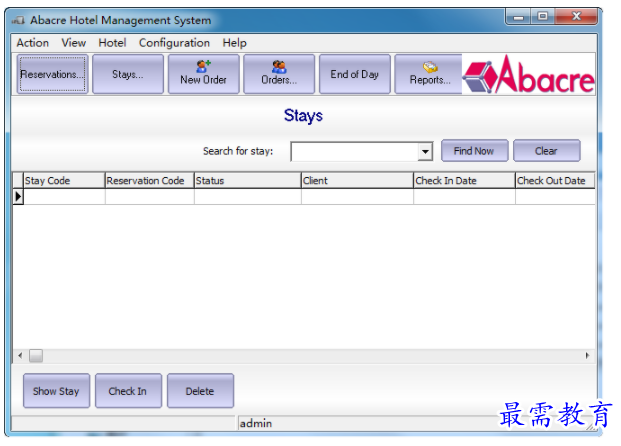621x446 pixels.
Task: Sort by the Status column header
Action: click(x=248, y=181)
